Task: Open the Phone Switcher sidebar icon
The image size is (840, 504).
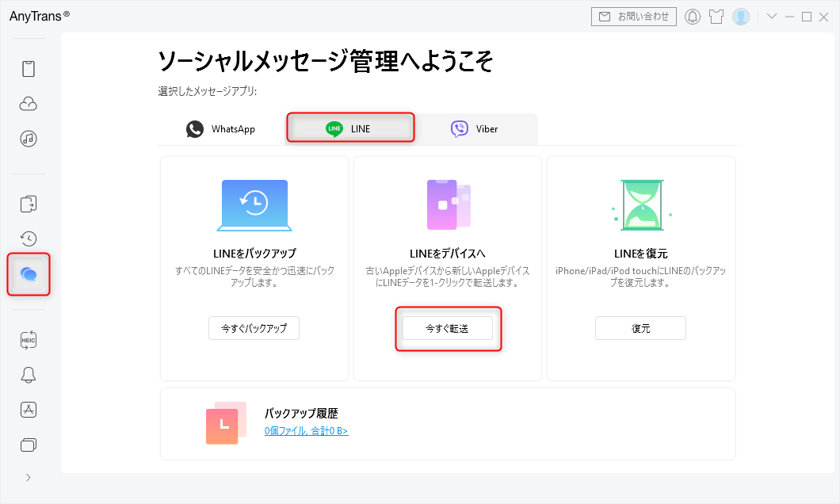Action: 29,204
